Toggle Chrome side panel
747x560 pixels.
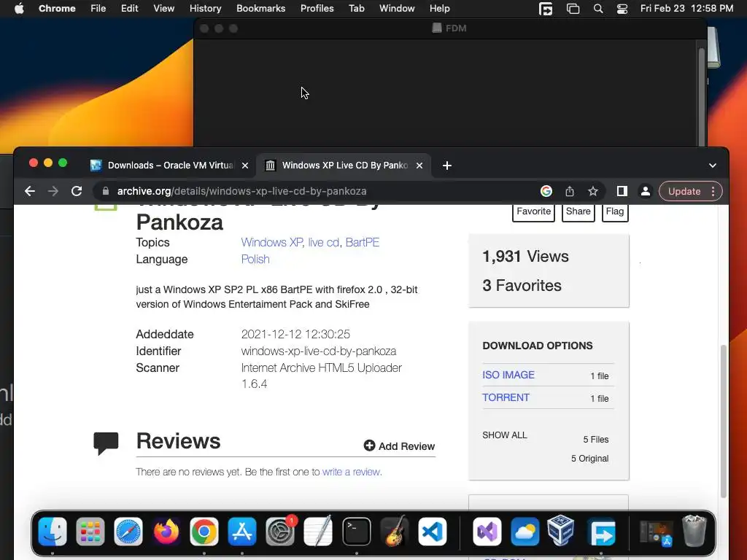pyautogui.click(x=622, y=192)
